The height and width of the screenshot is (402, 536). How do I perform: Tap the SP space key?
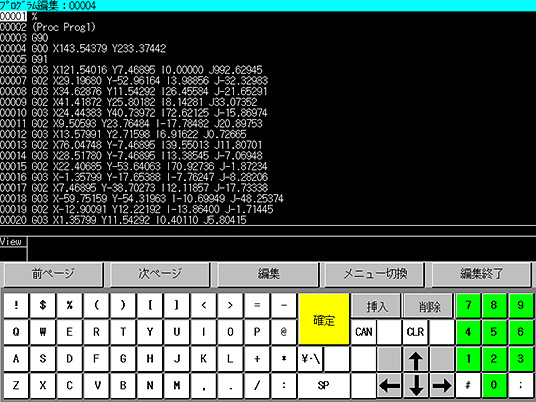pyautogui.click(x=324, y=386)
